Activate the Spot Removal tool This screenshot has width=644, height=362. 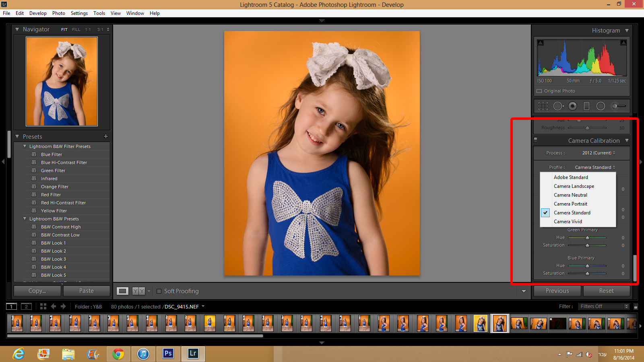coord(558,106)
